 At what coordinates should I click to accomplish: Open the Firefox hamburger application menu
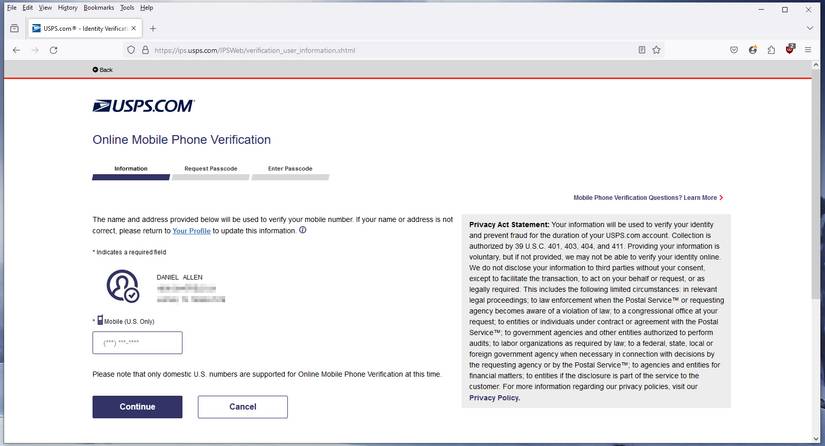click(x=810, y=49)
